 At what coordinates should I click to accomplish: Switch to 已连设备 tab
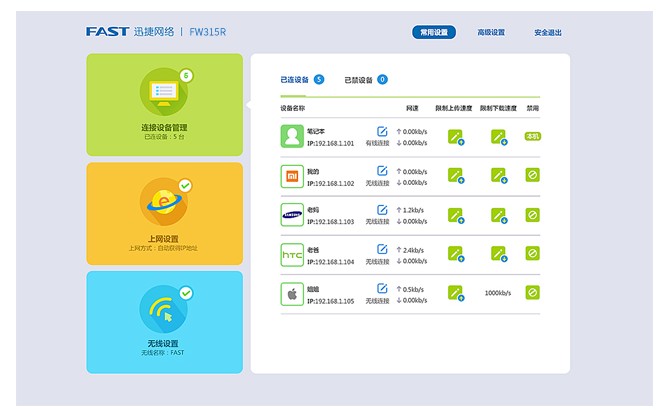pyautogui.click(x=296, y=79)
